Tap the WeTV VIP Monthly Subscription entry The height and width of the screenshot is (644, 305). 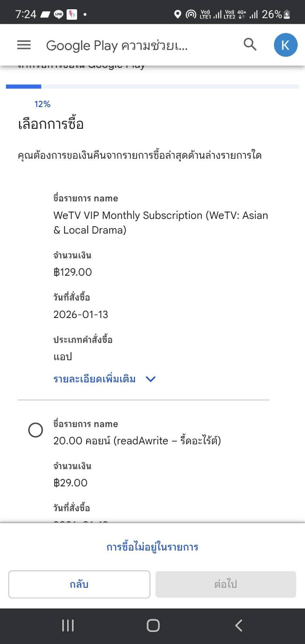tap(160, 223)
